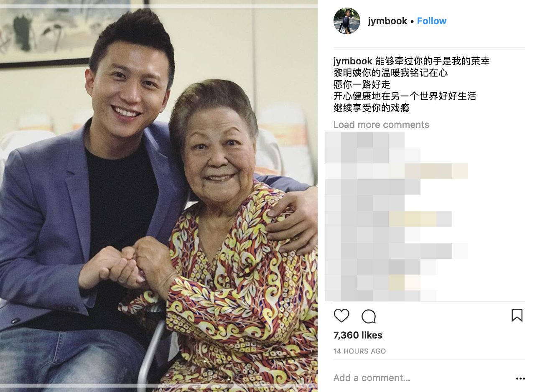Save the post with the bookmark icon
The height and width of the screenshot is (392, 540).
[517, 315]
